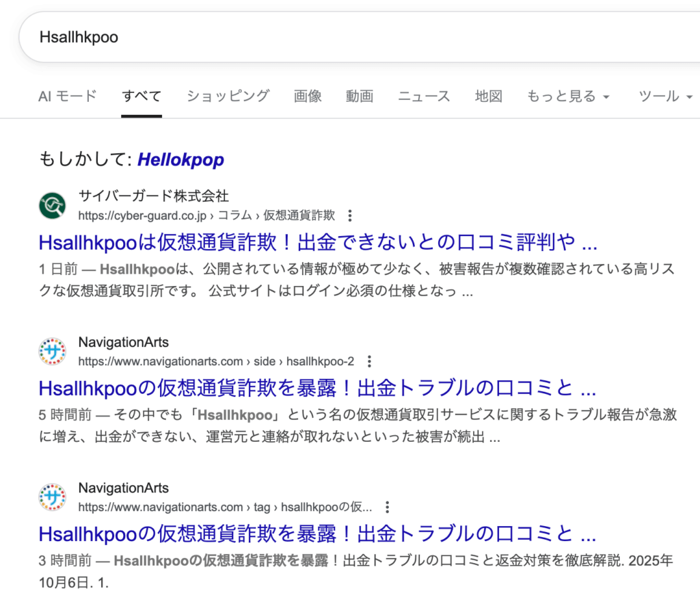Click NavigationArts favicon above the hsallhkpoo-2 URL

coord(53,351)
